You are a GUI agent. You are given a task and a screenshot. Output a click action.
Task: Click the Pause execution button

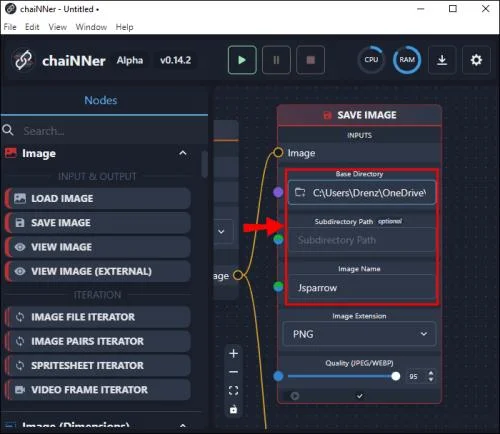point(276,60)
